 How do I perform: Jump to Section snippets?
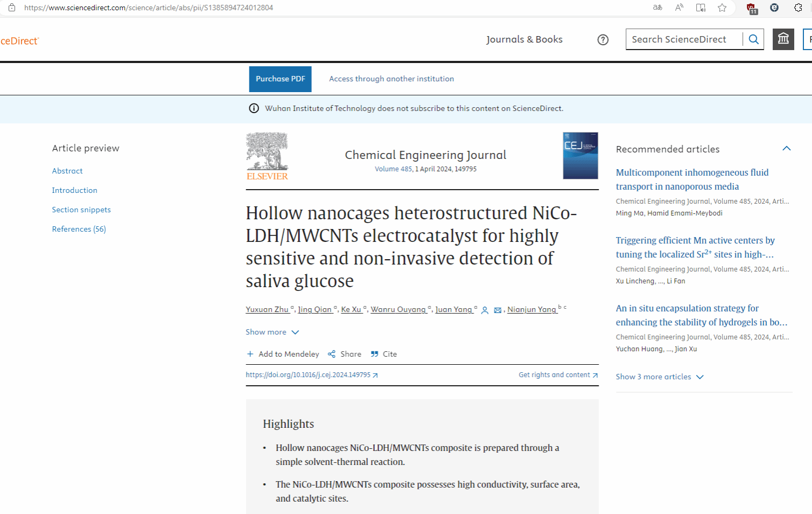click(81, 210)
